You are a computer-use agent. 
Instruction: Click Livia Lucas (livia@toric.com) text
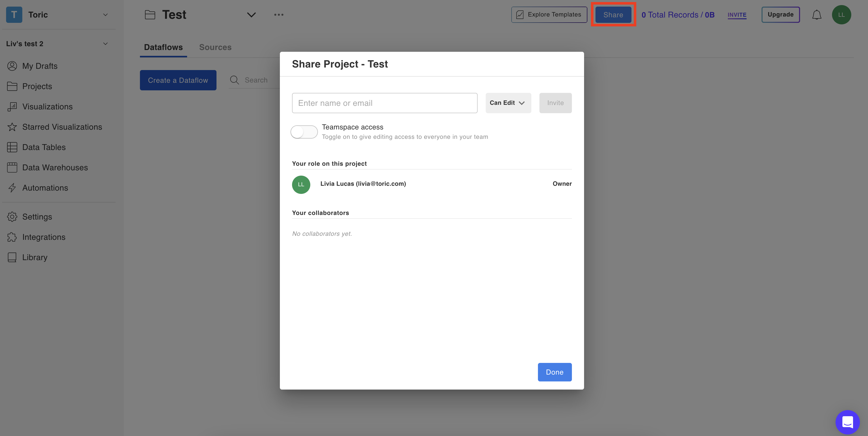[363, 184]
